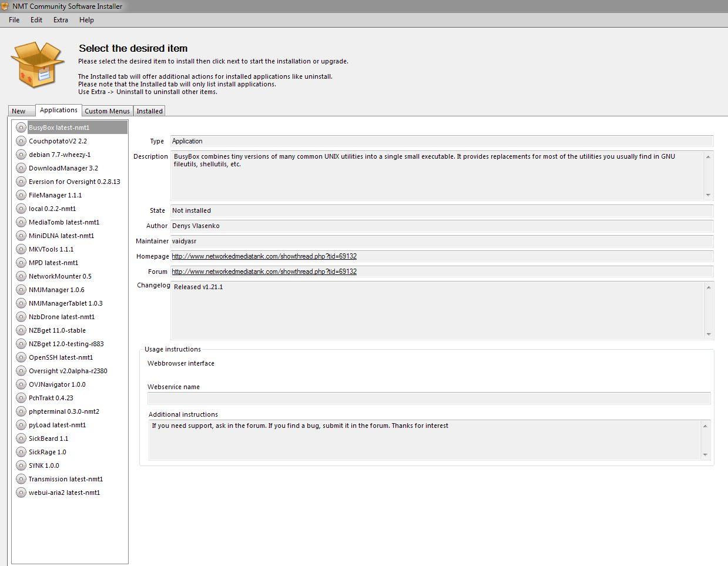Click the disc icon beside local 0.2.2-nmt1
The height and width of the screenshot is (566, 728).
click(21, 209)
